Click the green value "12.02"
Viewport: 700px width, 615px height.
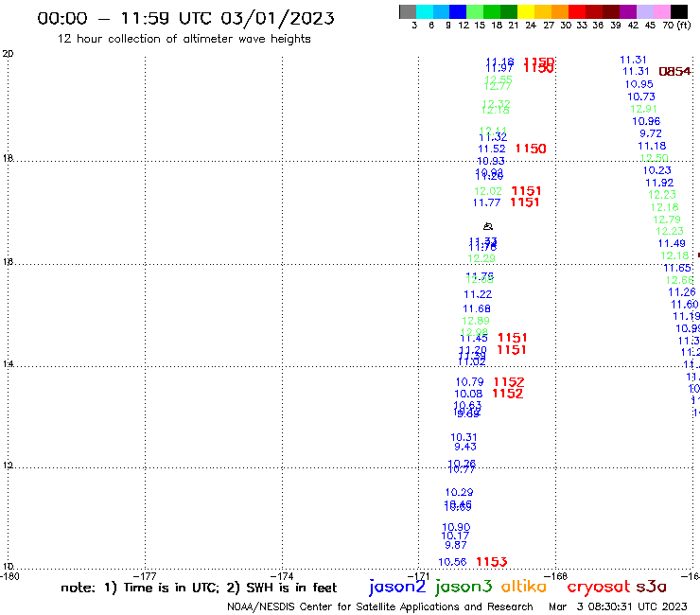point(488,191)
